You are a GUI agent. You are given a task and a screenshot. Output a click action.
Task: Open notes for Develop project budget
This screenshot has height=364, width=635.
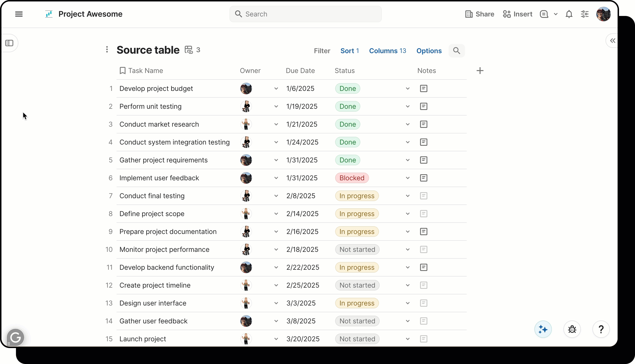click(423, 88)
